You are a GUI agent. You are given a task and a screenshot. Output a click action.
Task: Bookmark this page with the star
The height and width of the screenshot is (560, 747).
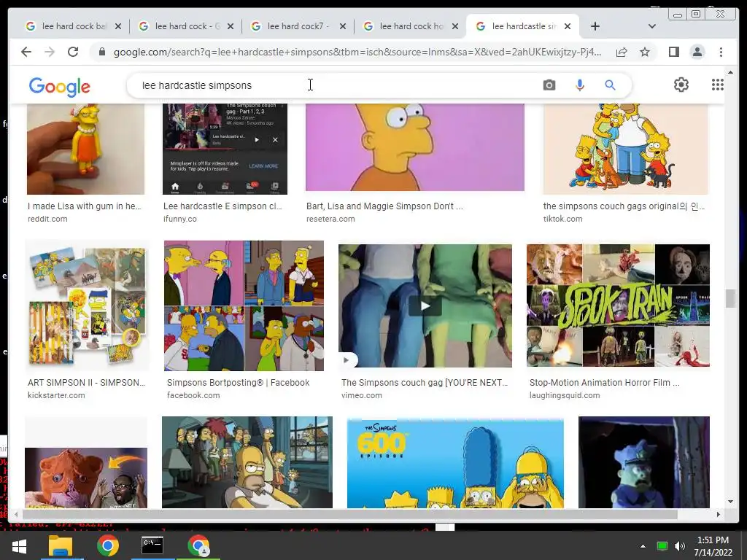tap(645, 52)
